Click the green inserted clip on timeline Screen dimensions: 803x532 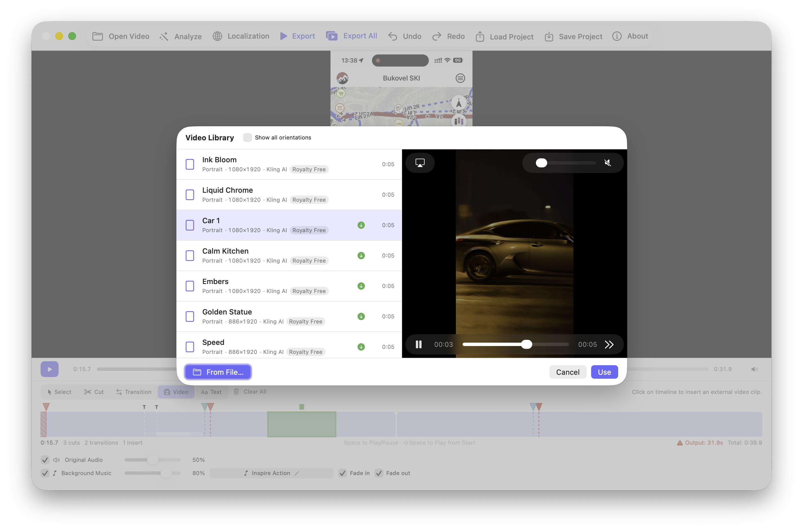[301, 424]
